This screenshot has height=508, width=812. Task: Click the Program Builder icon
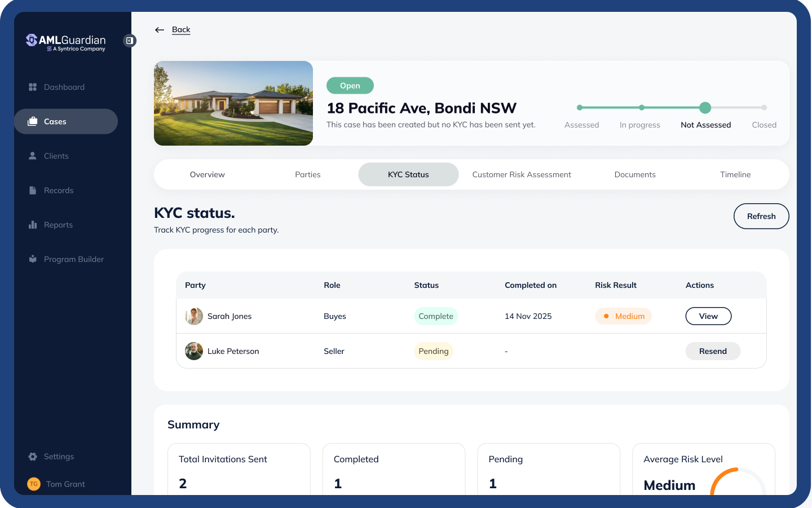[x=33, y=259]
